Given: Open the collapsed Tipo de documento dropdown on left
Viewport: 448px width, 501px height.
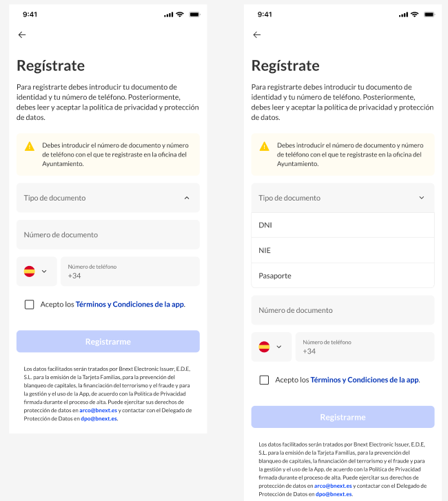Looking at the screenshot, I should coord(108,198).
